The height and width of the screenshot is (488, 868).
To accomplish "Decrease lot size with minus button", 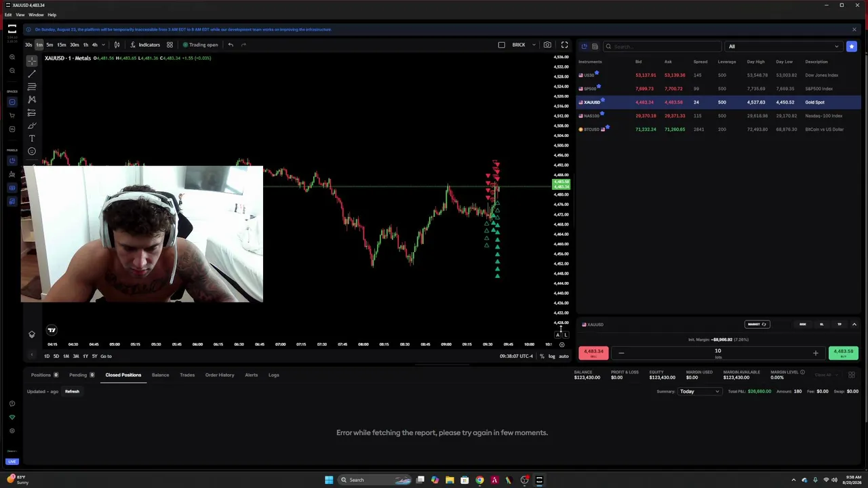I will pos(620,352).
